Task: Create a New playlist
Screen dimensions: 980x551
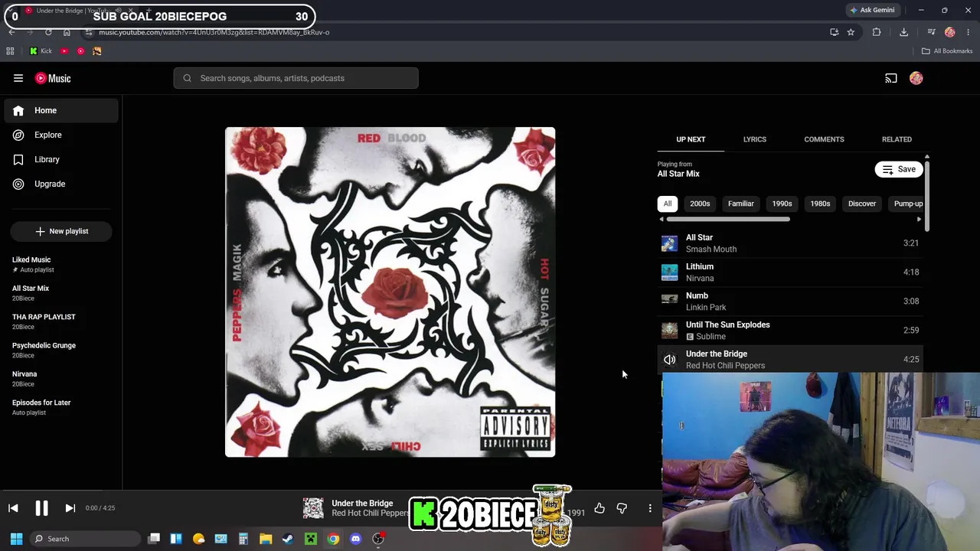Action: pyautogui.click(x=61, y=231)
